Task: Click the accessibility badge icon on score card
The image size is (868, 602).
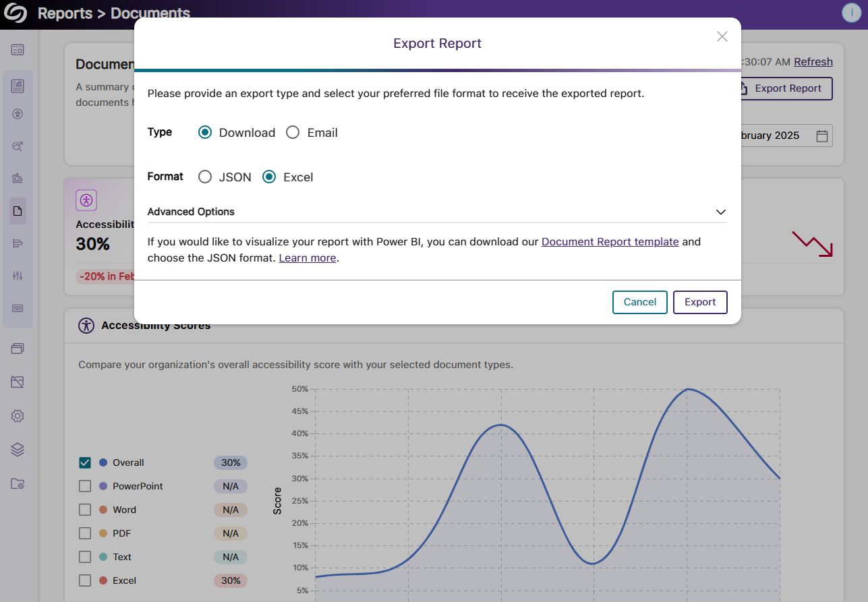Action: (x=86, y=200)
